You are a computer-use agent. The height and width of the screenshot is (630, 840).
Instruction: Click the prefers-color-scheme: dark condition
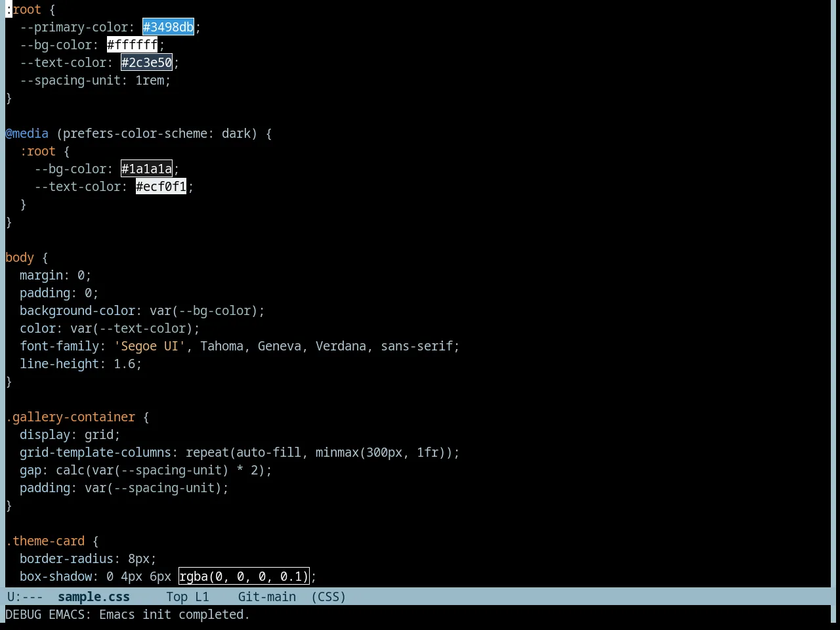(157, 133)
